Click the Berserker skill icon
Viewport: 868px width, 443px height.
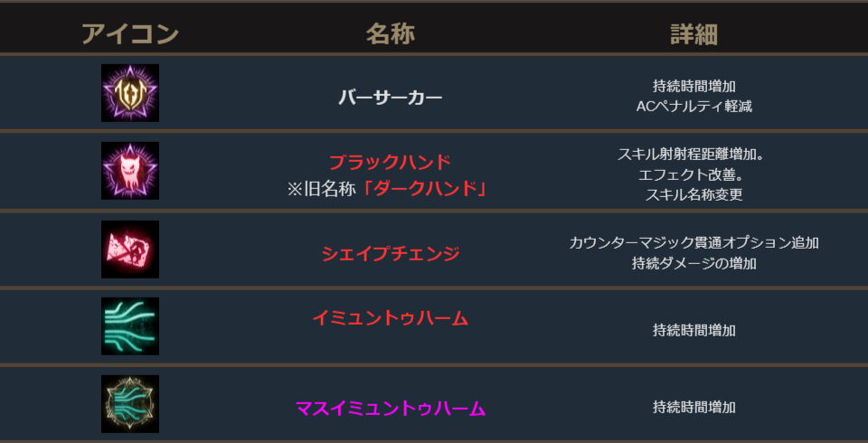click(x=130, y=93)
